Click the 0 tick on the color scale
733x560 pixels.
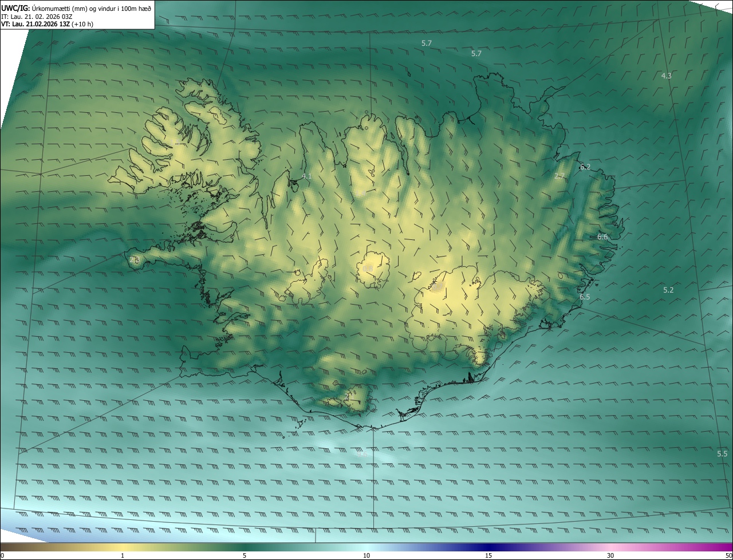(x=2, y=555)
